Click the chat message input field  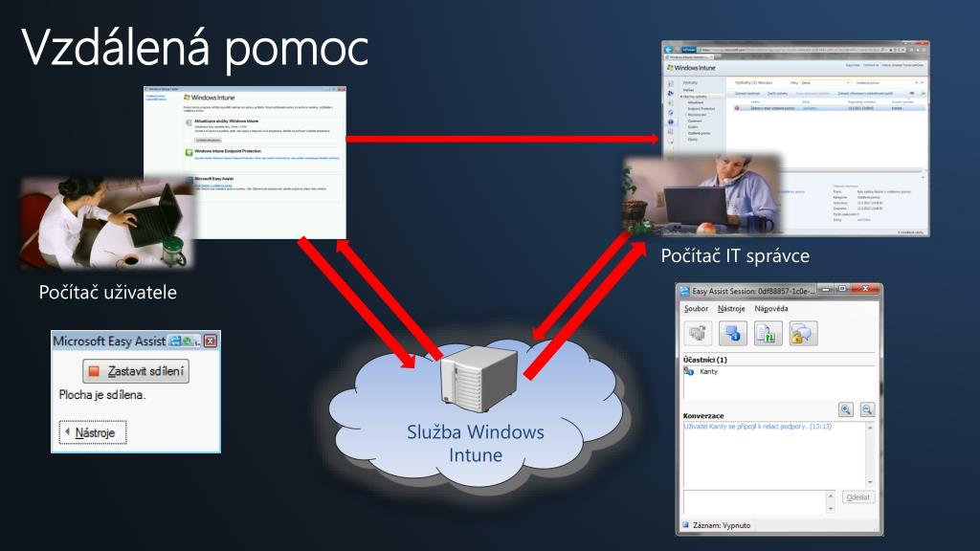pyautogui.click(x=755, y=501)
